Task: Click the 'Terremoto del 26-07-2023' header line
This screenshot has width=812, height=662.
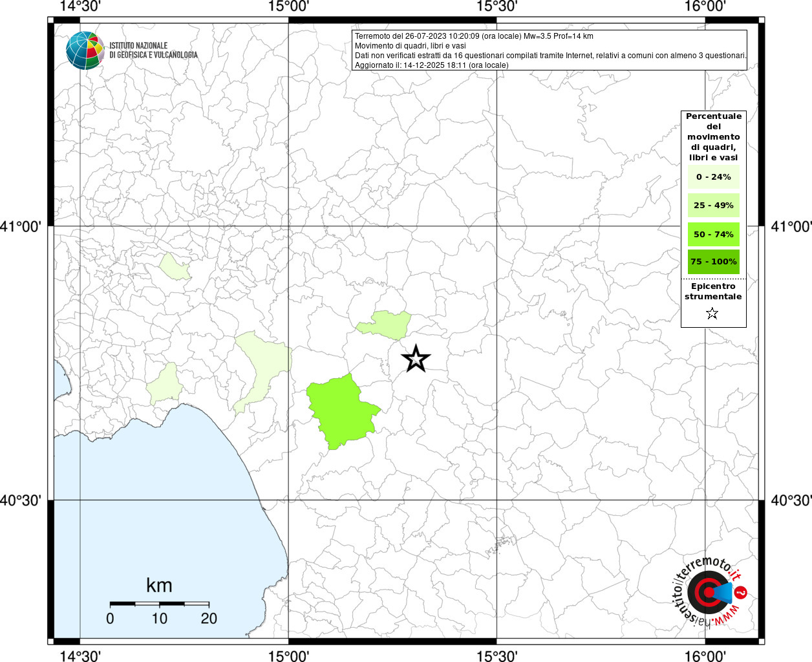Action: [474, 36]
